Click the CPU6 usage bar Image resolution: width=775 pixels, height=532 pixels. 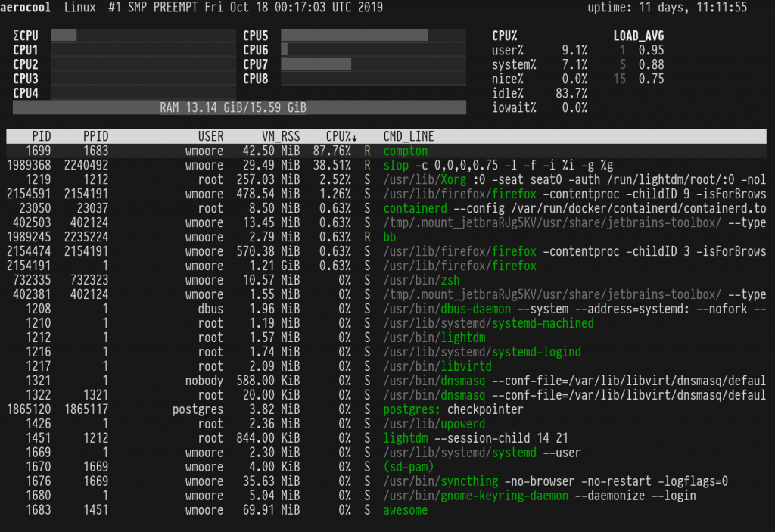click(x=373, y=49)
